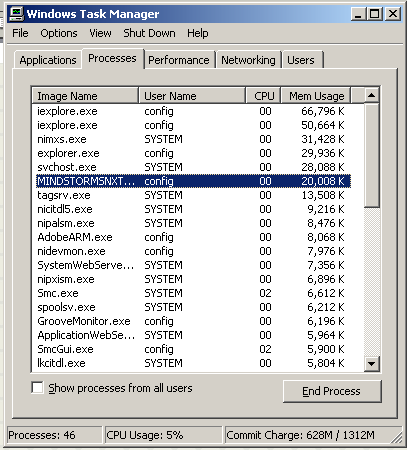Select the GrooveMonitor.exe process

193,321
